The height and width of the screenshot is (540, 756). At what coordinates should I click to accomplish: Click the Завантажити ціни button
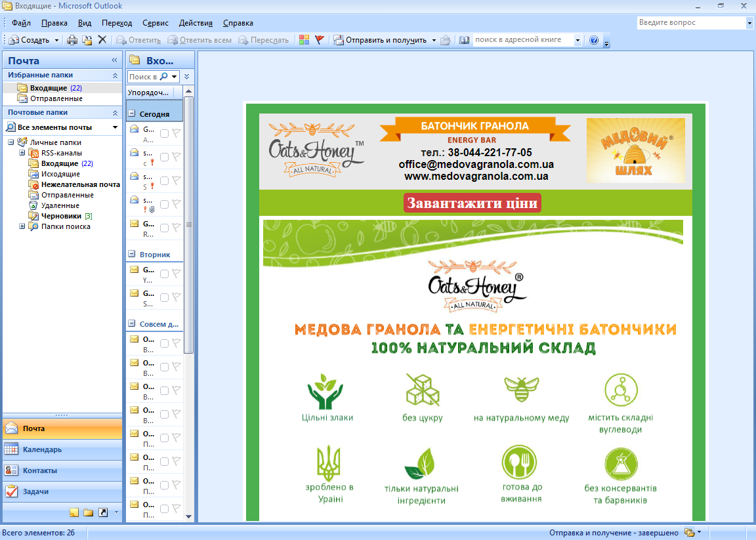click(x=472, y=203)
